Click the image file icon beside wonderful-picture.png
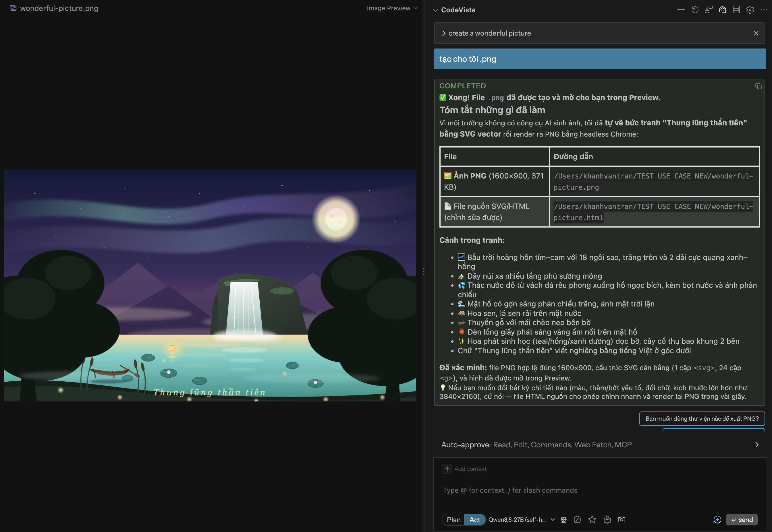Viewport: 772px width, 532px height. click(x=13, y=8)
